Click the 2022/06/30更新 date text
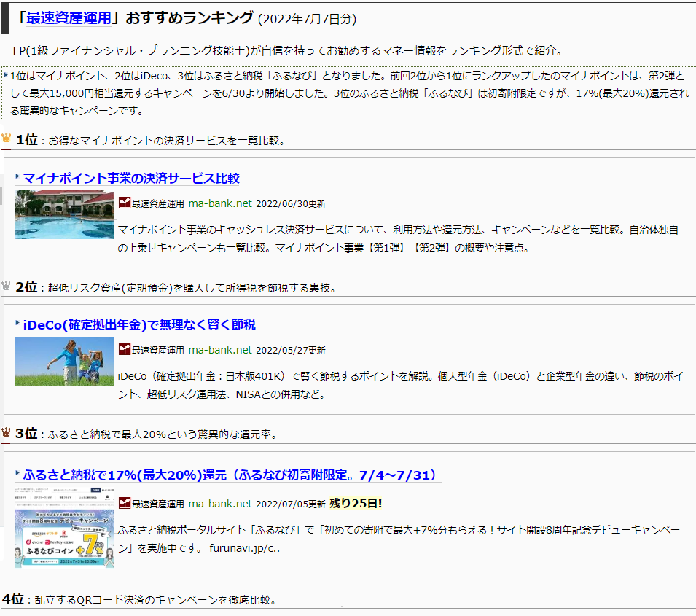The image size is (696, 616). pyautogui.click(x=291, y=204)
